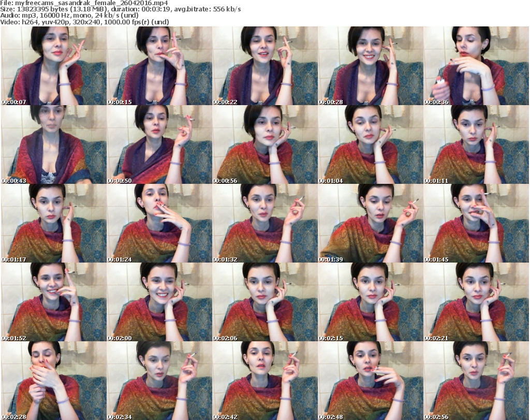Open the thumbnail stamped 00:00:07

coord(54,66)
